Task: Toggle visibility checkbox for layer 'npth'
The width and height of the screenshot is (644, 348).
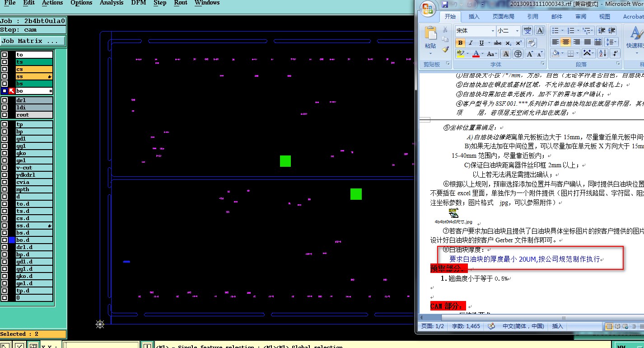Action: point(5,189)
